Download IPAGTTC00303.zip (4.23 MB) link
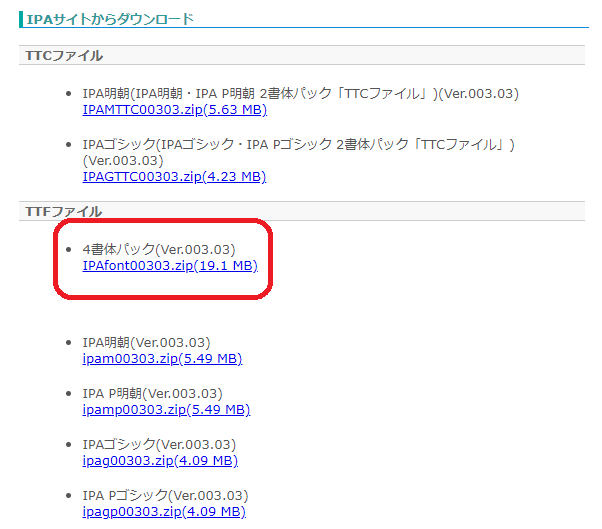Viewport: 602px width, 529px height. click(x=174, y=177)
